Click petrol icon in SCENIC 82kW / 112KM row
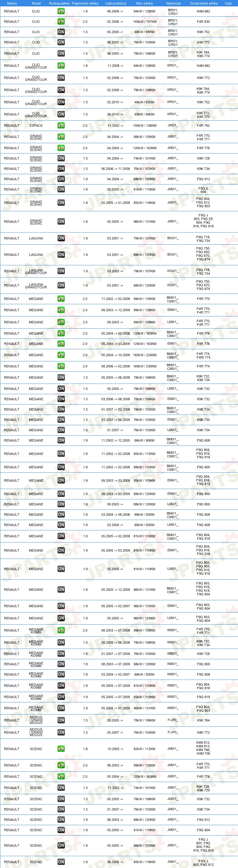The width and height of the screenshot is (238, 868). pos(61,749)
